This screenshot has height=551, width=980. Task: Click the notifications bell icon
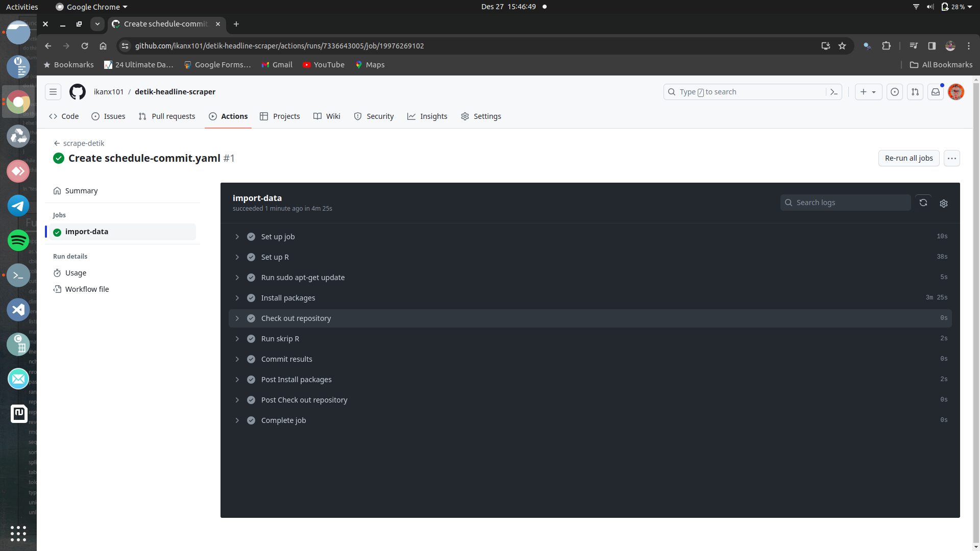click(x=936, y=91)
